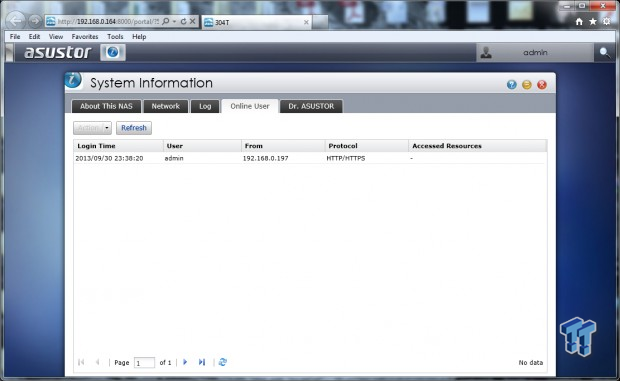Click the Refresh button
Screen dimensions: 620x381
point(134,128)
